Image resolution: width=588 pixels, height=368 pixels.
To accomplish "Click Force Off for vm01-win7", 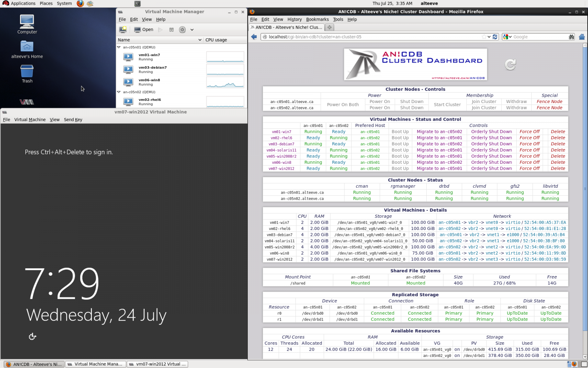I will (529, 132).
